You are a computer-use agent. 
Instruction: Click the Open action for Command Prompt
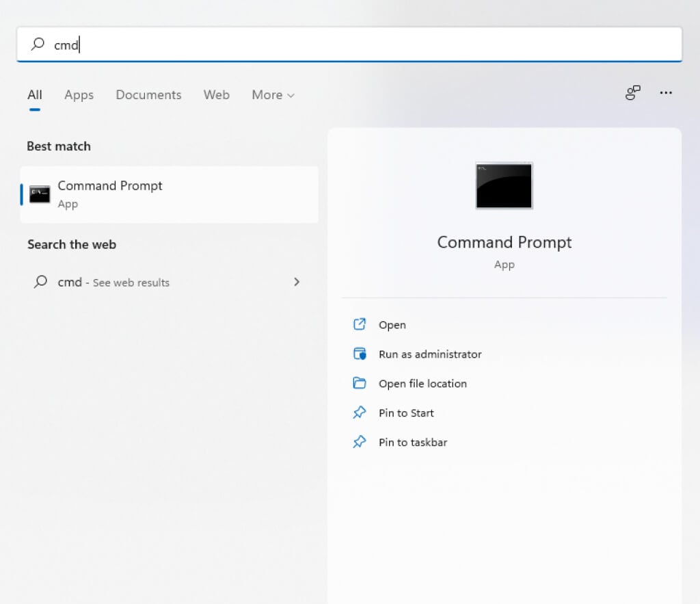coord(392,325)
